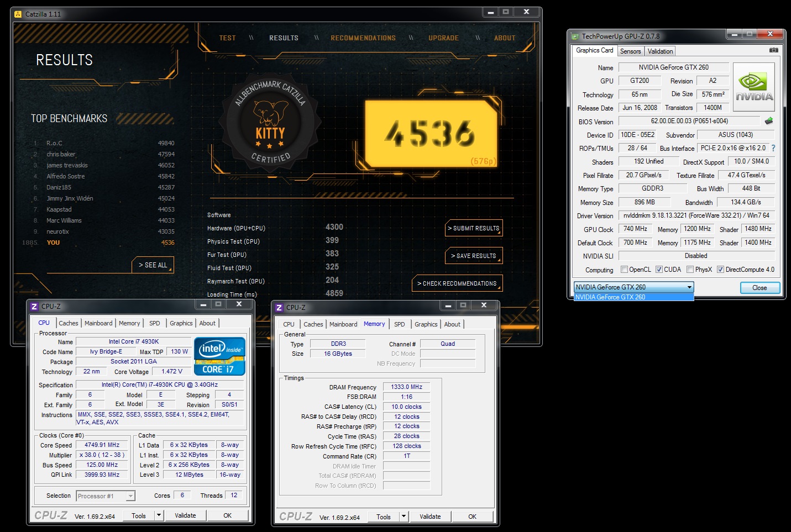791x532 pixels.
Task: Click the NVIDIA logo in GPU-Z
Action: click(x=754, y=87)
